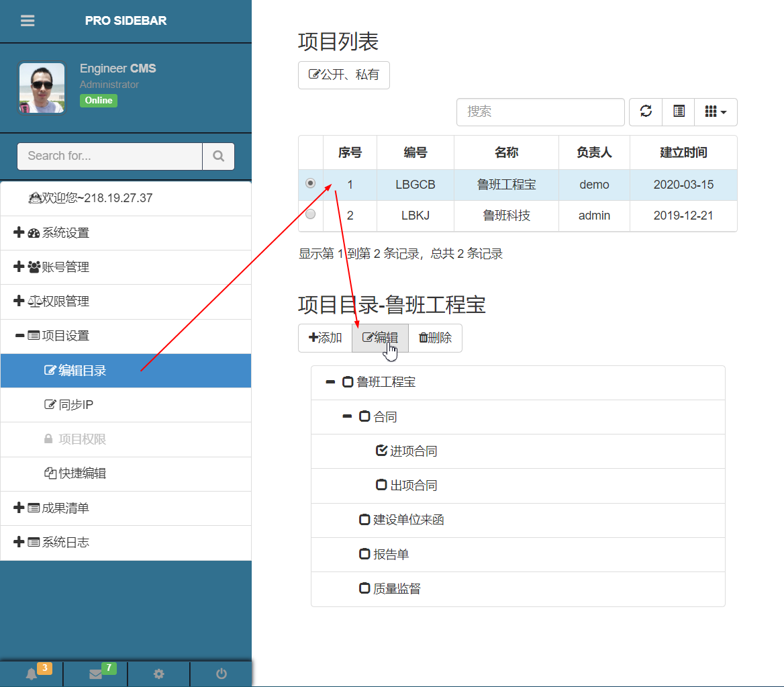Collapse the 合同 tree node

pyautogui.click(x=347, y=416)
